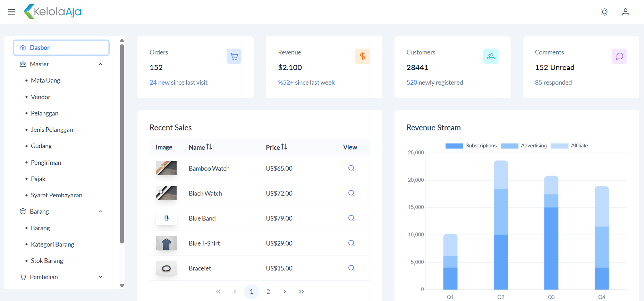Screen dimensions: 644x301
Task: Click the Customers people icon
Action: (x=491, y=56)
